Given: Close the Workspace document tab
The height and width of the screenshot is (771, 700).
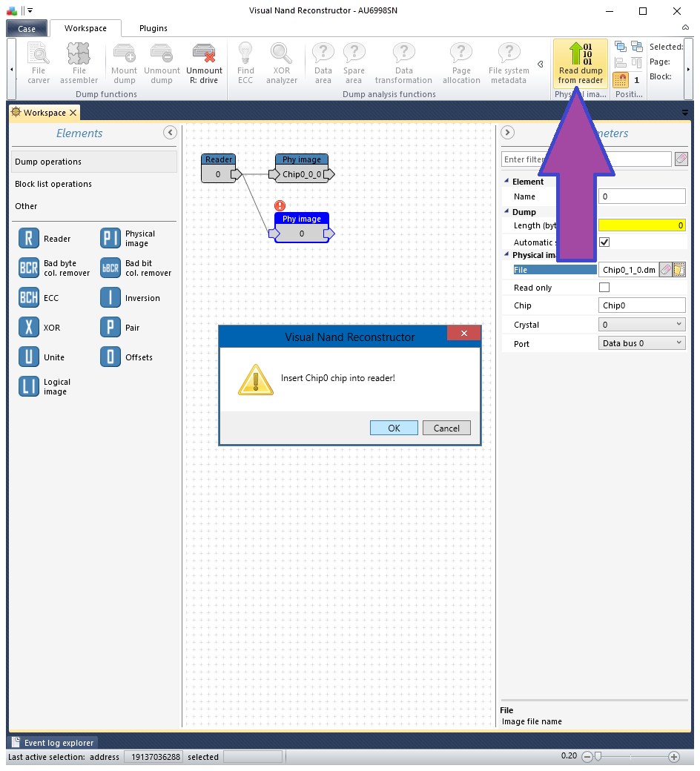Looking at the screenshot, I should point(73,113).
